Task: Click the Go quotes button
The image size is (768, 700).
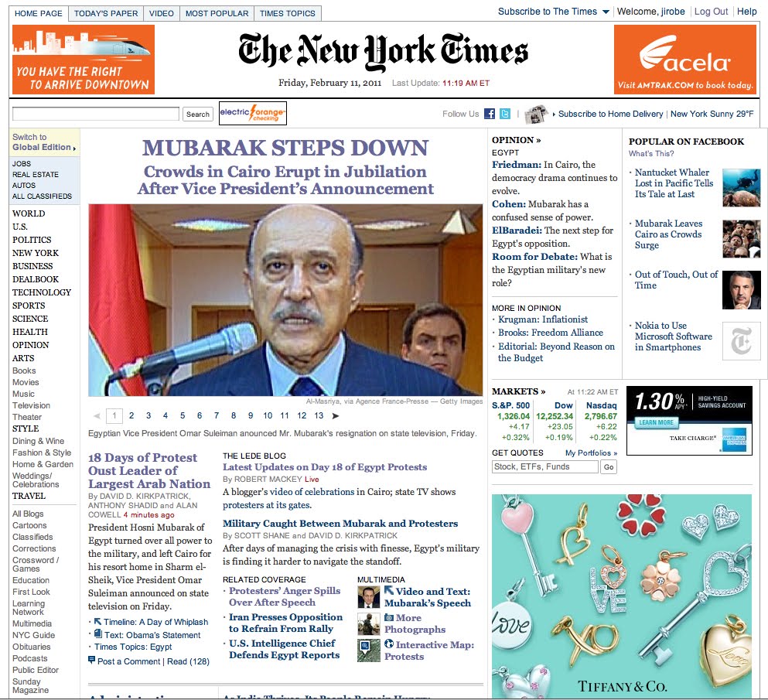Action: coord(609,467)
